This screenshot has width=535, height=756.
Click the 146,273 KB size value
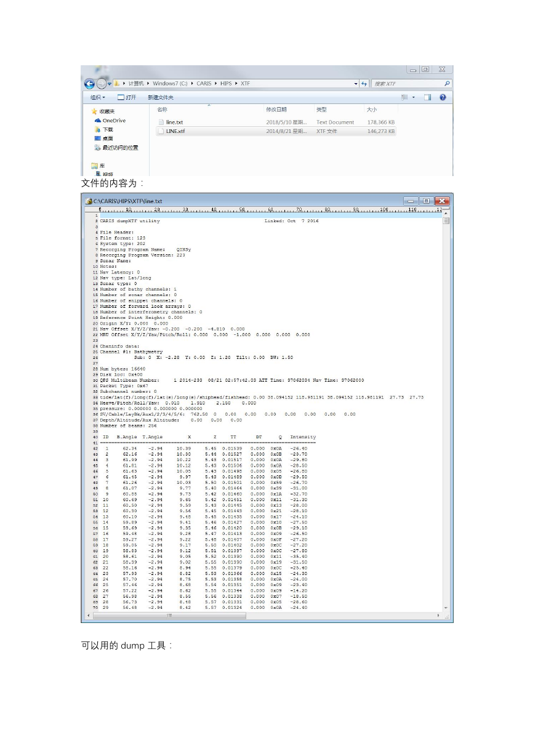click(x=381, y=131)
